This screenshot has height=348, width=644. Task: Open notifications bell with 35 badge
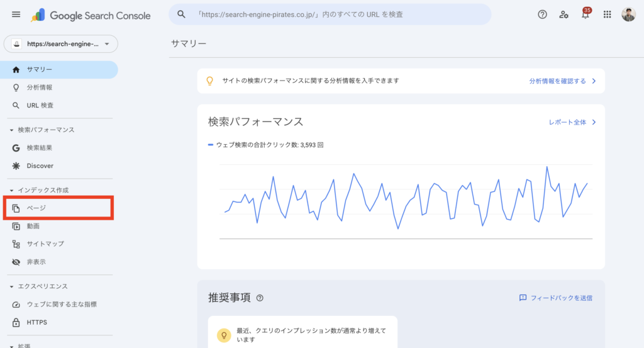(586, 14)
